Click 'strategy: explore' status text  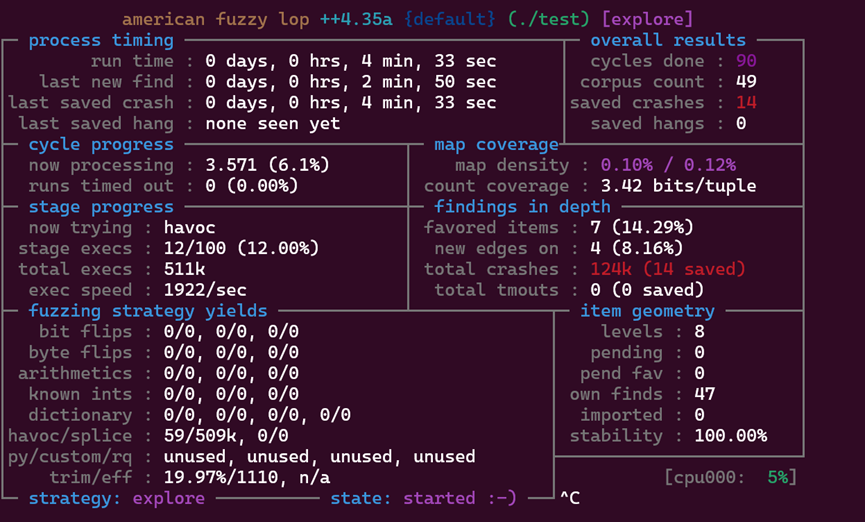(116, 499)
